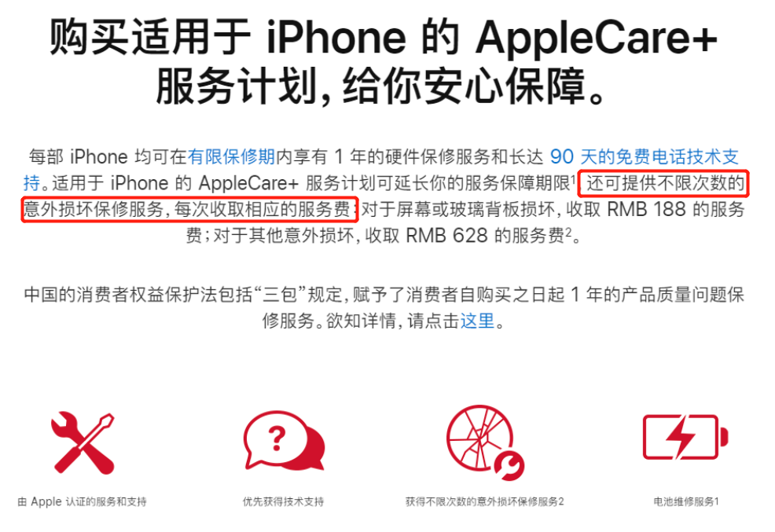Click the wrench and screwdriver icon
This screenshot has height=532, width=775.
tap(83, 442)
